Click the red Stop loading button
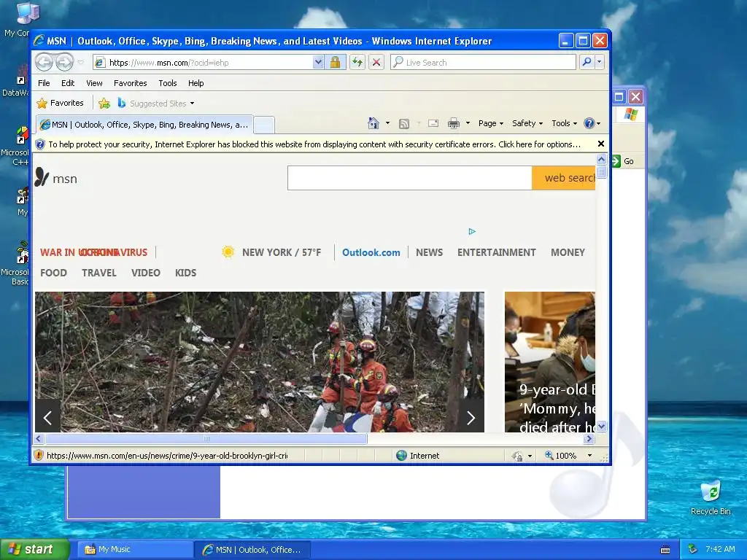The image size is (747, 560). click(x=376, y=63)
